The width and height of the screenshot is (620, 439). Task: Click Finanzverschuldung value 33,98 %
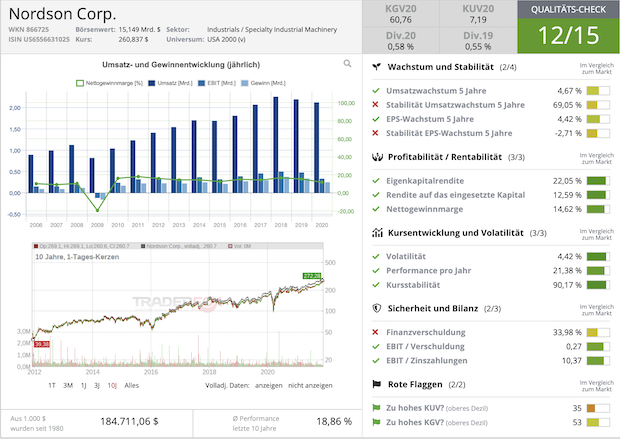pyautogui.click(x=567, y=332)
